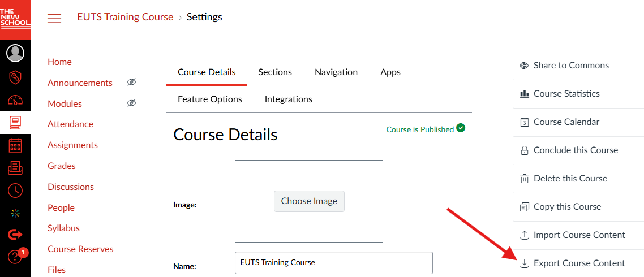Viewport: 644px width, 277px height.
Task: Open Course Reserves in course navigation
Action: click(x=80, y=249)
